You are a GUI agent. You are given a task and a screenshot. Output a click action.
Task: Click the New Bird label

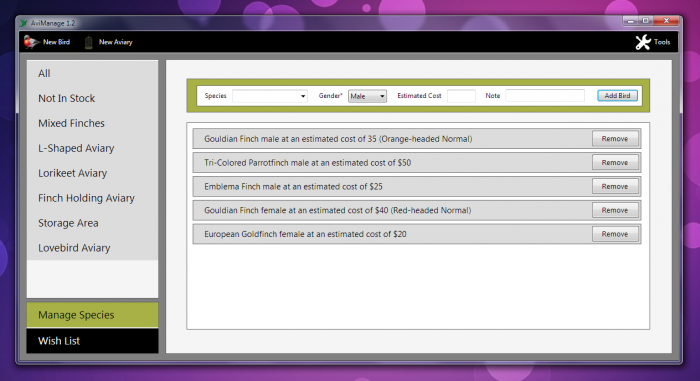(56, 42)
